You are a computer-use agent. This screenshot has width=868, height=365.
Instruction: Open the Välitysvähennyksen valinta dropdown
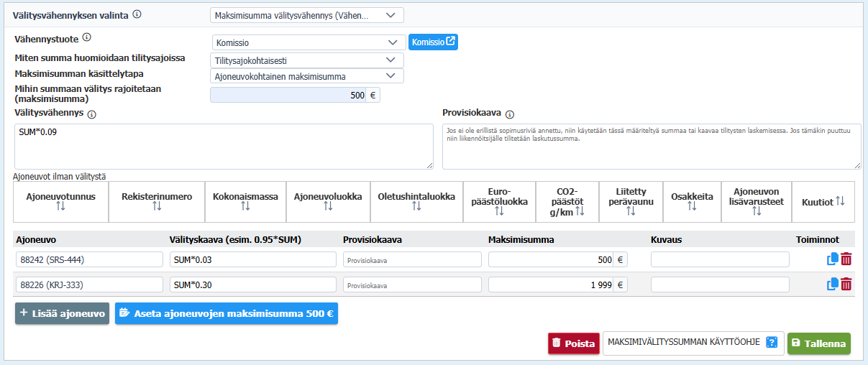(307, 15)
